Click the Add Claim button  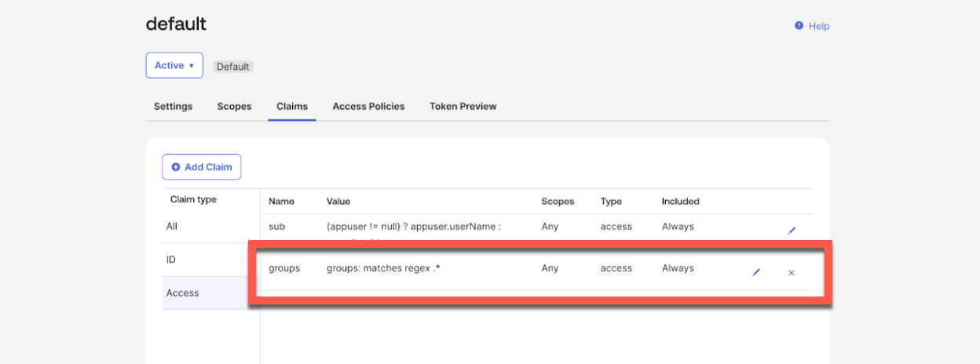[202, 167]
